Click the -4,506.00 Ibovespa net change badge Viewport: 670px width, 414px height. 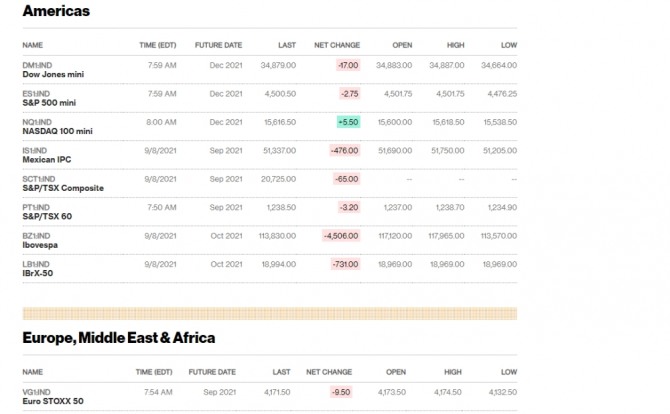[x=341, y=236]
